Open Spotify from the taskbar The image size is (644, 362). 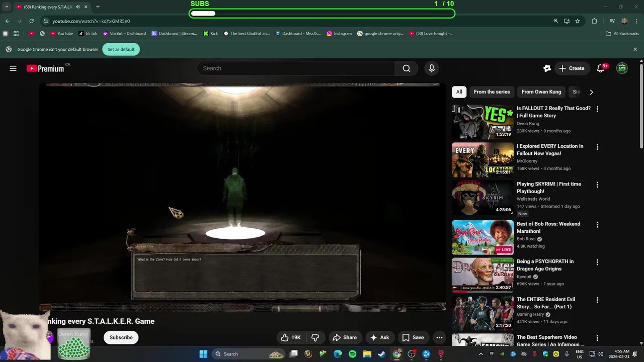pyautogui.click(x=353, y=354)
